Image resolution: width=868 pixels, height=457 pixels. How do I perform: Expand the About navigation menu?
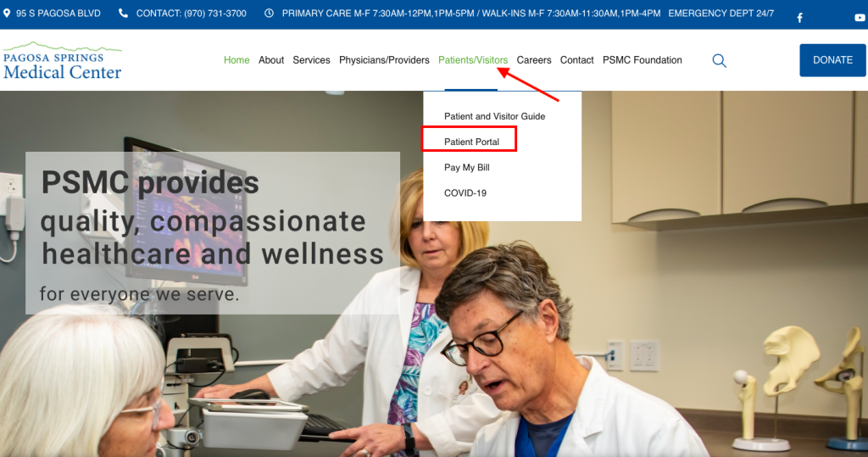click(x=271, y=60)
